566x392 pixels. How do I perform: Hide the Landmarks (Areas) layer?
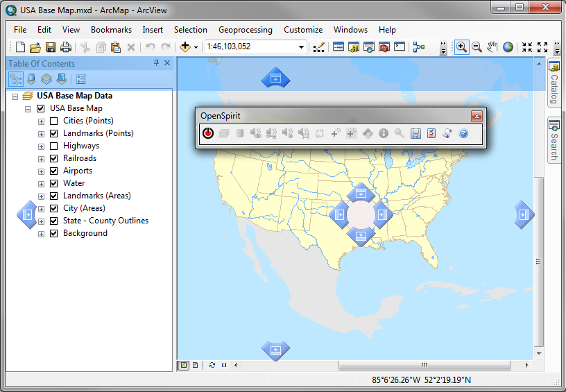point(54,196)
